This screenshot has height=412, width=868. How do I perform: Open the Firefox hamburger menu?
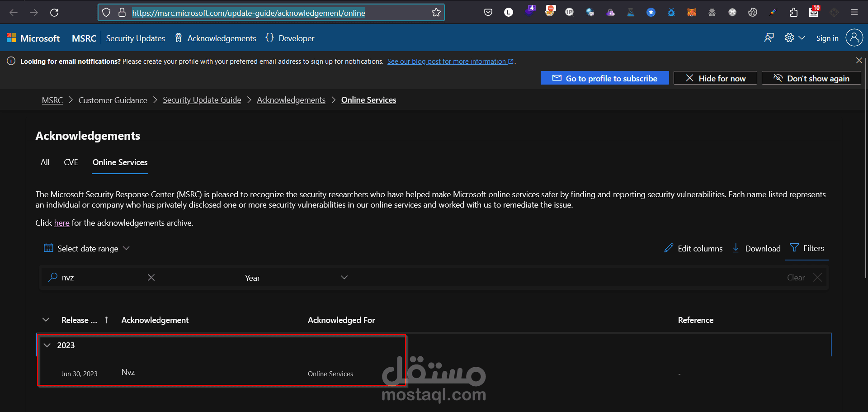pos(854,13)
